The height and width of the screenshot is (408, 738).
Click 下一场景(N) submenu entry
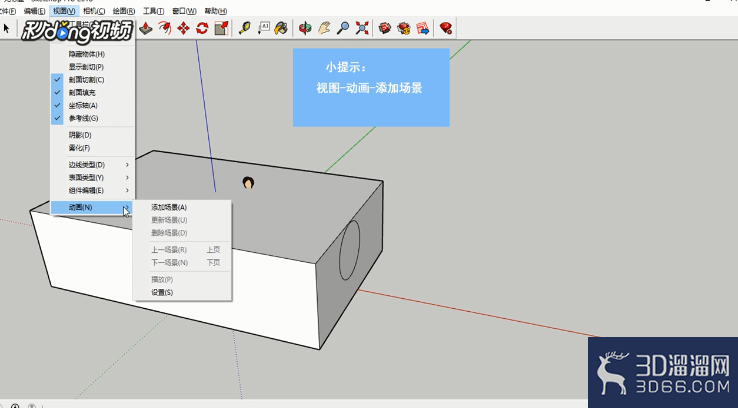click(182, 263)
